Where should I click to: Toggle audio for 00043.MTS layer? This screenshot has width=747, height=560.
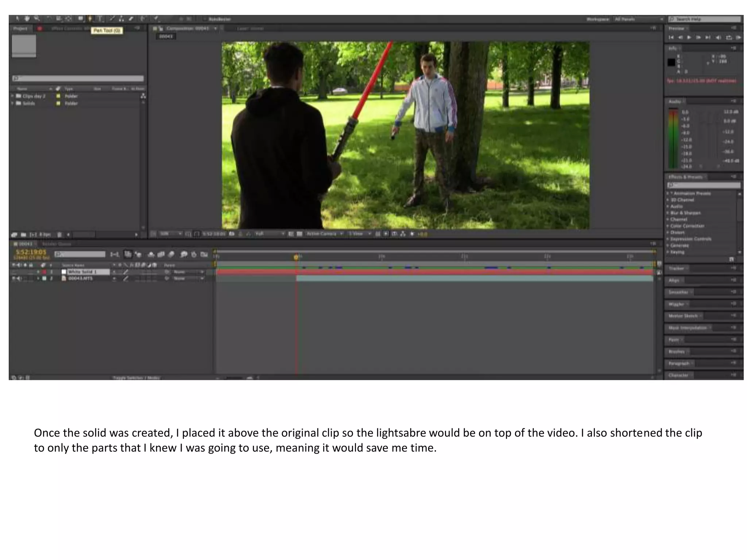pos(19,278)
